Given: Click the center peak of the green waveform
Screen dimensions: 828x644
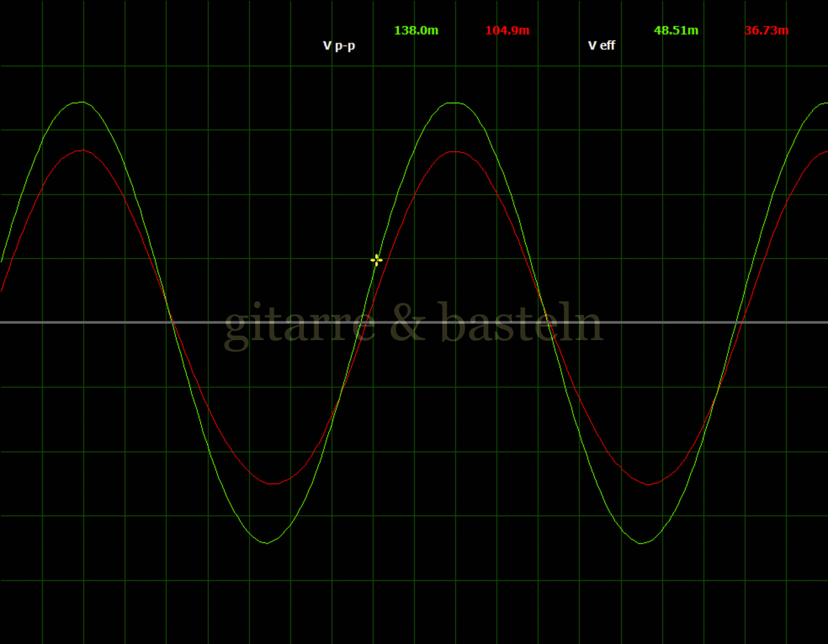Looking at the screenshot, I should point(455,103).
